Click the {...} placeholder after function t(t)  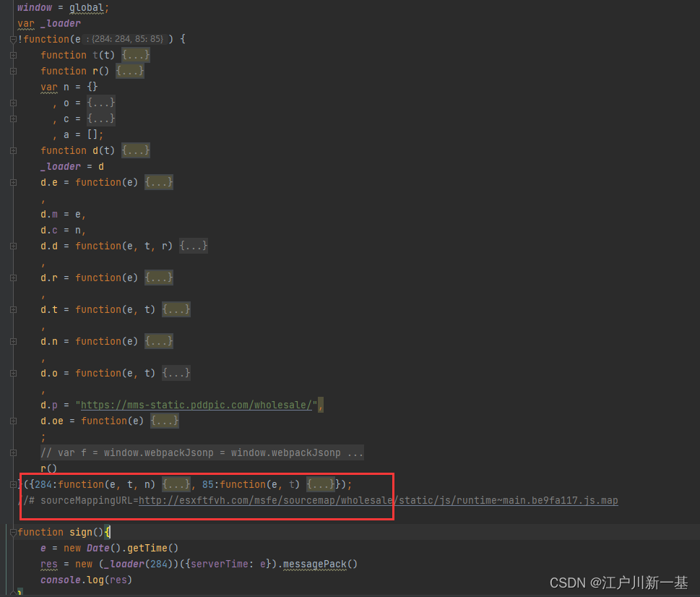coord(136,56)
